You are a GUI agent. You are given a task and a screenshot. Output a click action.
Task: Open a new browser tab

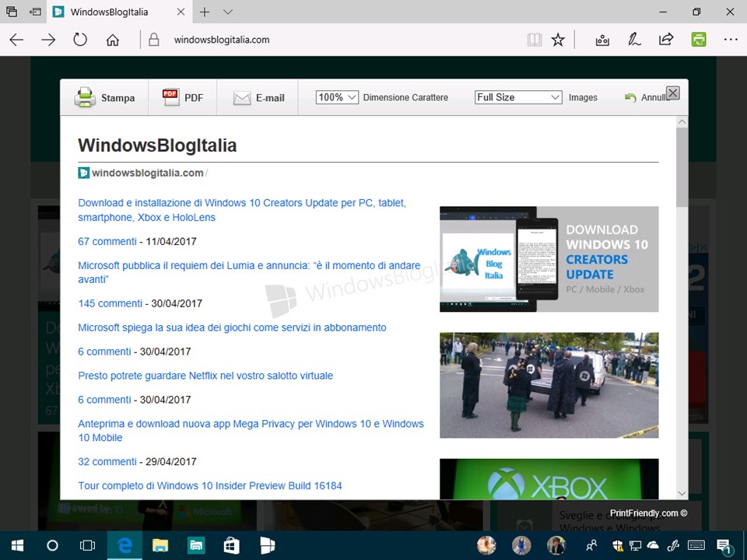pos(205,12)
